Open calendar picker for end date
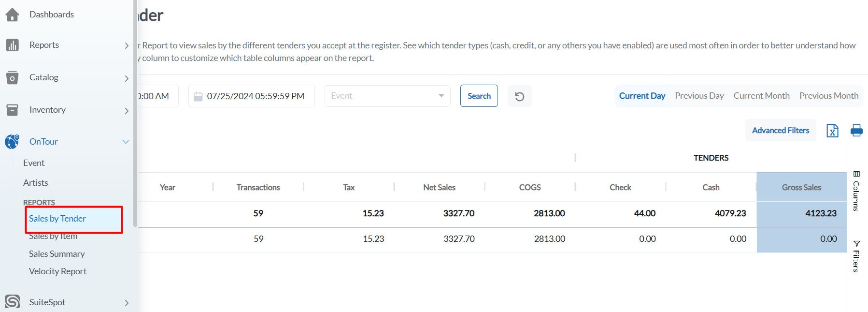 click(198, 96)
